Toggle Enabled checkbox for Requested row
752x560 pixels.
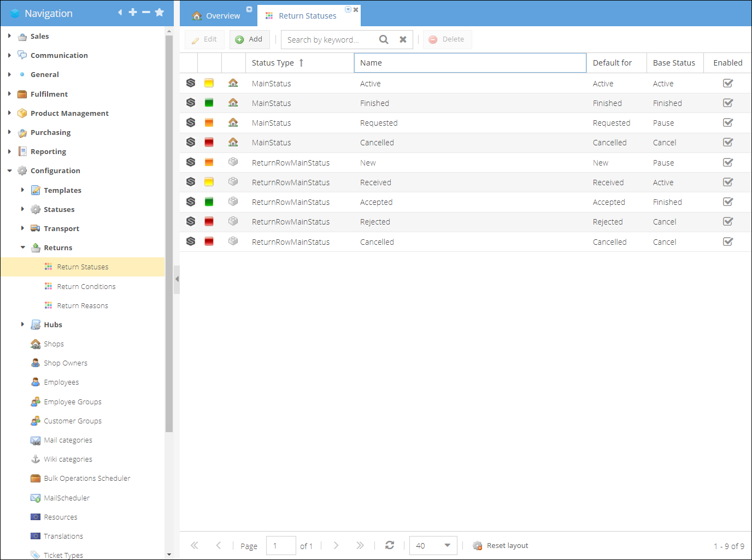(x=728, y=122)
